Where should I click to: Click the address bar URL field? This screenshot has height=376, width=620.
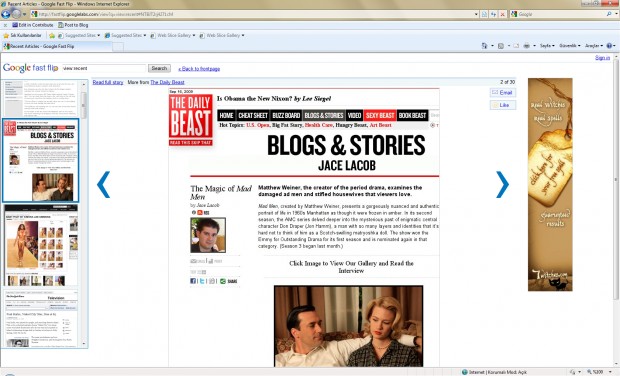pos(253,14)
